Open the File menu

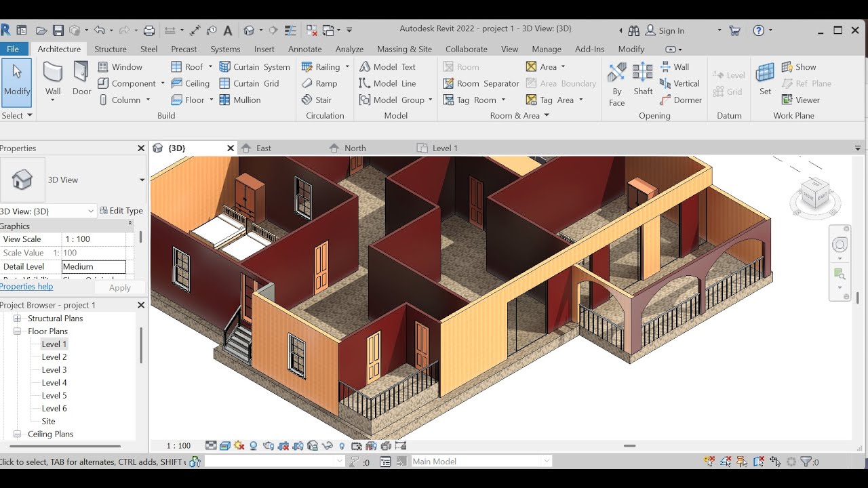[13, 49]
